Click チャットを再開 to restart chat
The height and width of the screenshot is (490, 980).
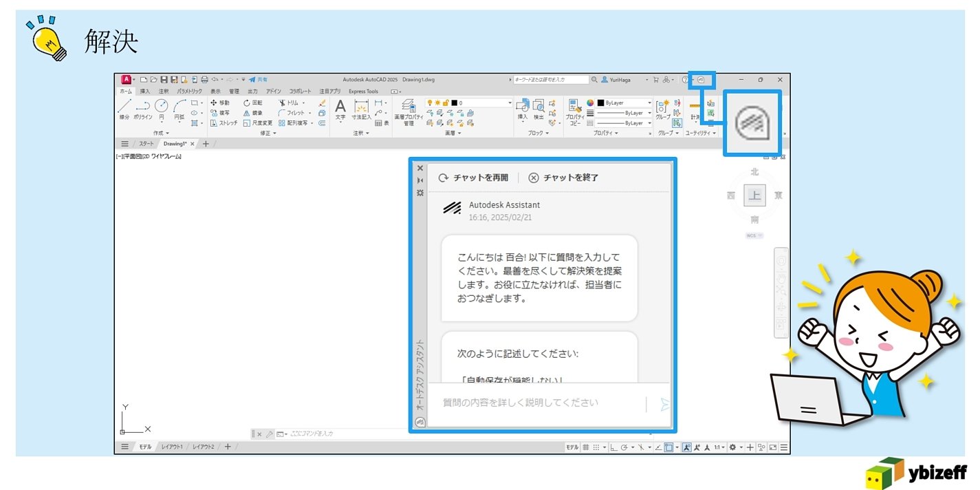473,178
